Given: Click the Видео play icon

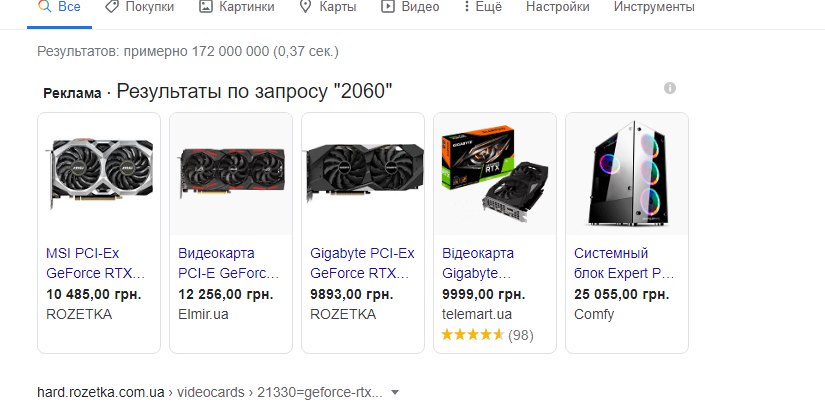Looking at the screenshot, I should [388, 7].
